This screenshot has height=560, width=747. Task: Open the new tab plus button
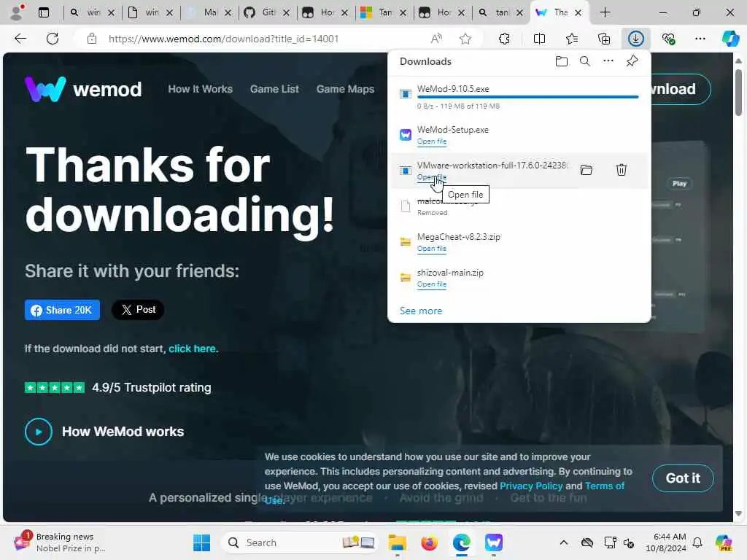click(605, 12)
